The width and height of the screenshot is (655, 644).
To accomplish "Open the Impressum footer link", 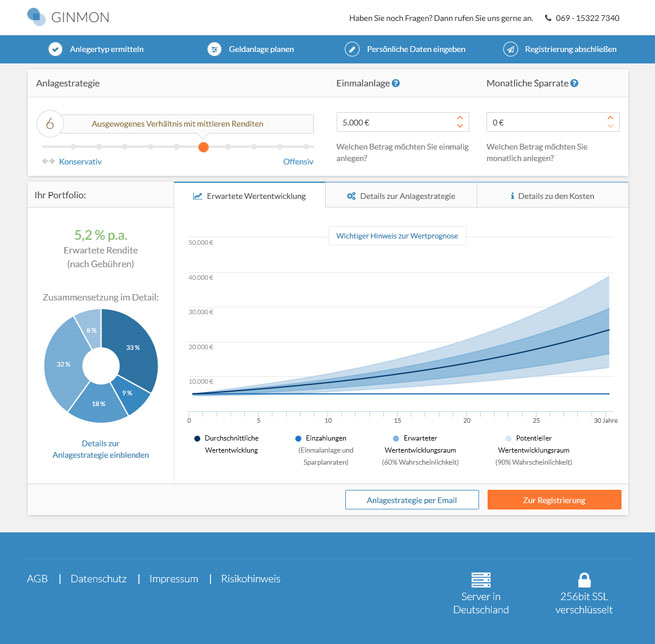I will [174, 579].
